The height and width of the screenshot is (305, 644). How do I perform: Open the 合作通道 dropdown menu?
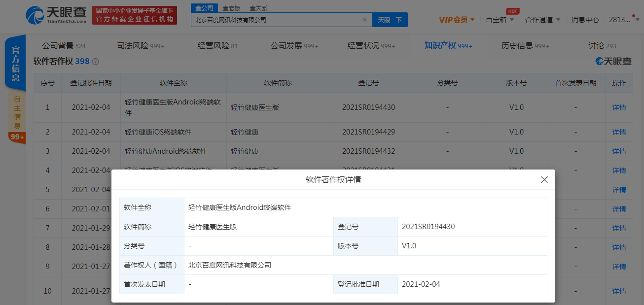click(x=543, y=20)
